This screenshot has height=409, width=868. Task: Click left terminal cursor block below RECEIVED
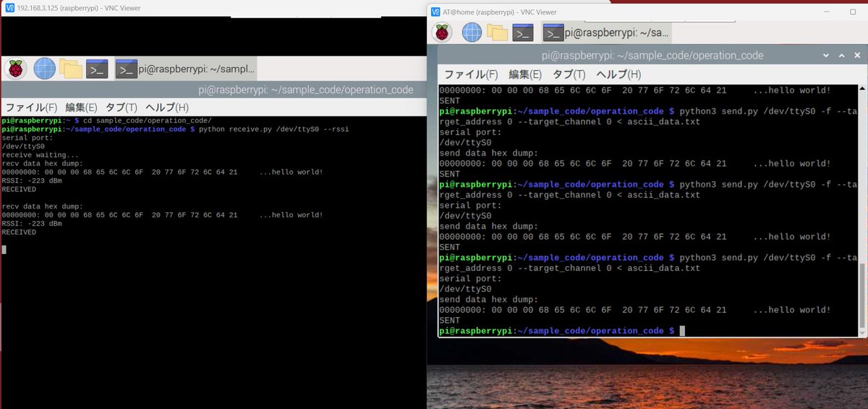pyautogui.click(x=4, y=250)
